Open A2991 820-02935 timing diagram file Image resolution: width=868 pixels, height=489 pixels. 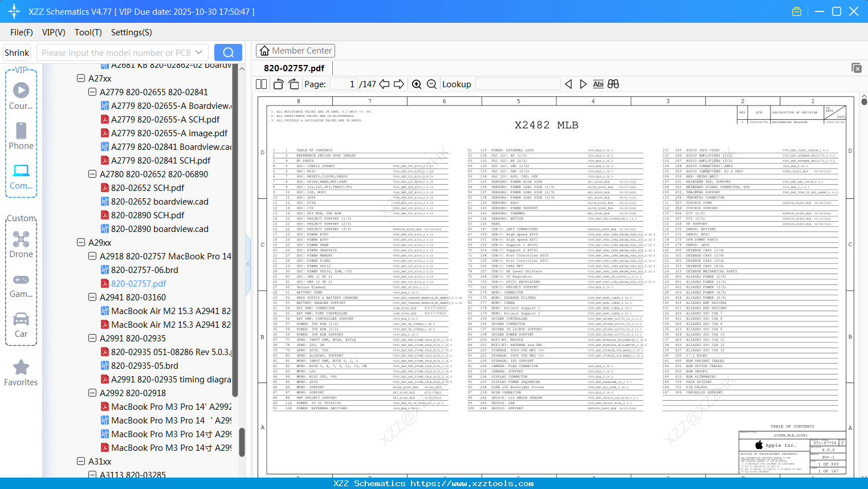[166, 379]
